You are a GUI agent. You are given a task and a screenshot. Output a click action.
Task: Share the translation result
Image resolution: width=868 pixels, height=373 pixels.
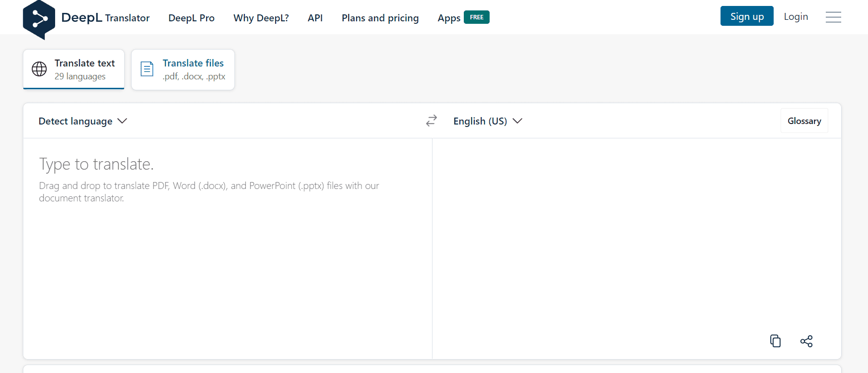[x=806, y=341]
